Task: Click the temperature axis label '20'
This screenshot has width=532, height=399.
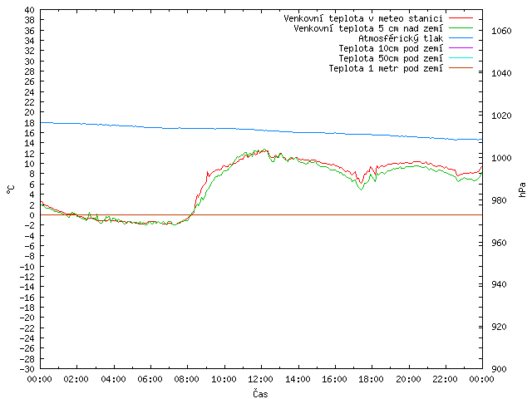Action: coord(30,112)
